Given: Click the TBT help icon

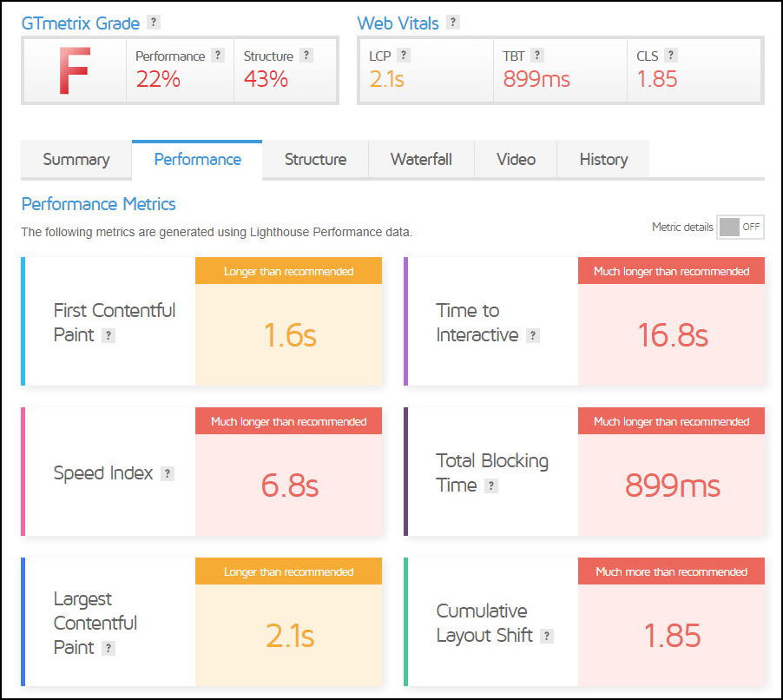Looking at the screenshot, I should click(x=536, y=55).
